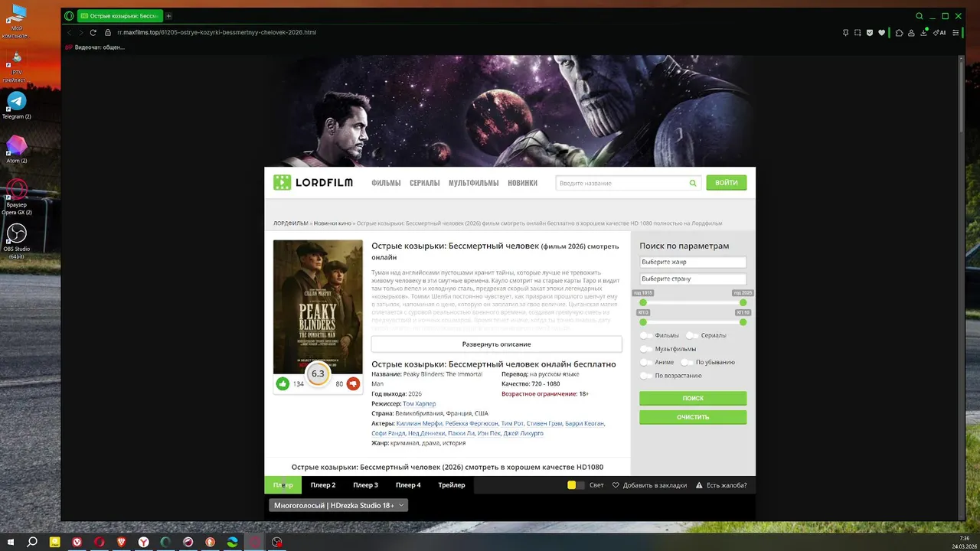
Task: Toggle the Свет light switch
Action: tap(576, 485)
